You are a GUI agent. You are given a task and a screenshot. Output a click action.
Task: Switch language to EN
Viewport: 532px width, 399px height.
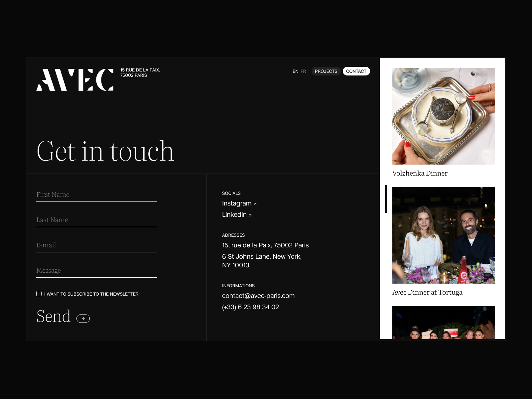pyautogui.click(x=295, y=71)
